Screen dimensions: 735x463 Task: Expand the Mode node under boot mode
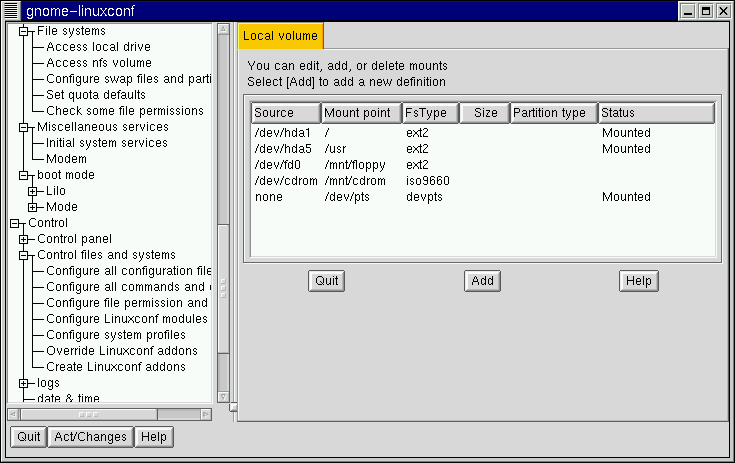(x=32, y=207)
